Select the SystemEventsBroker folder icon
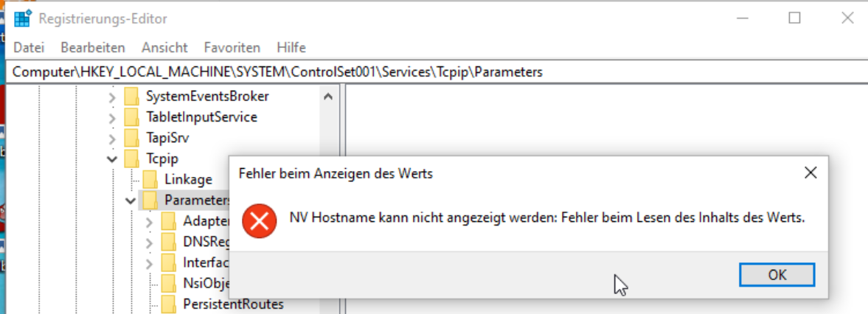This screenshot has height=314, width=868. pos(131,97)
